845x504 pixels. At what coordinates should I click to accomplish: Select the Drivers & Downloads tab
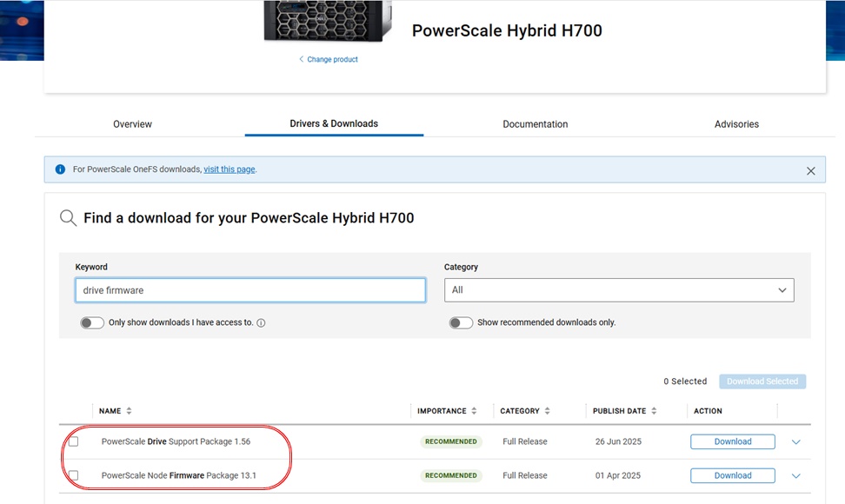(334, 124)
